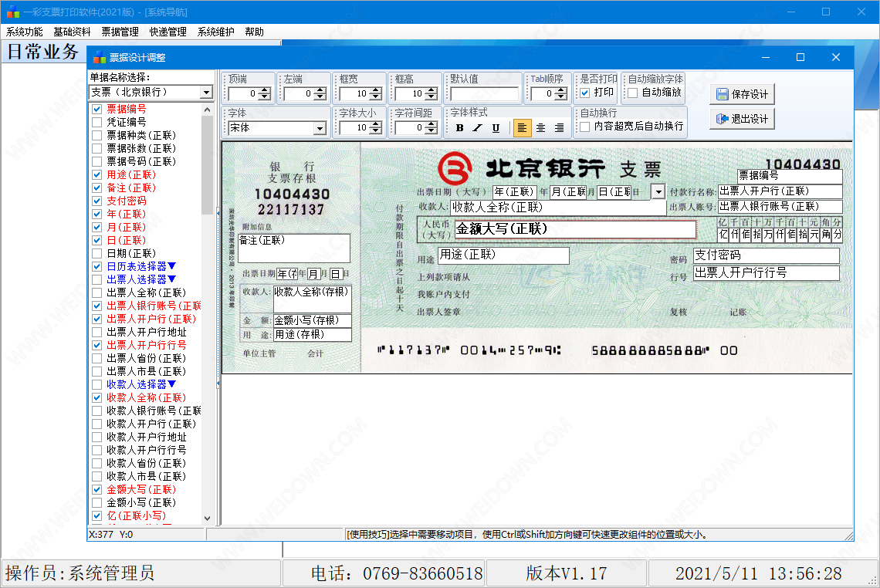This screenshot has width=880, height=588.
Task: Select 出票人开户行(正联) field on the cheque
Action: click(x=780, y=191)
